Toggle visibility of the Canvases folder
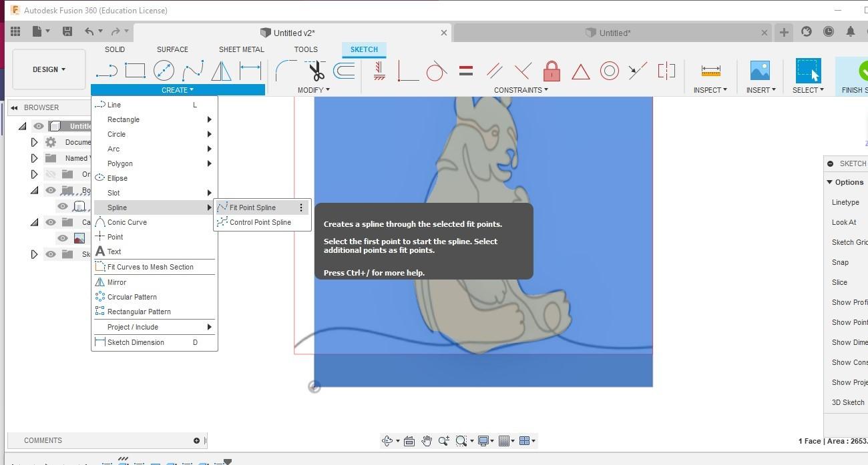The height and width of the screenshot is (465, 868). (x=51, y=222)
